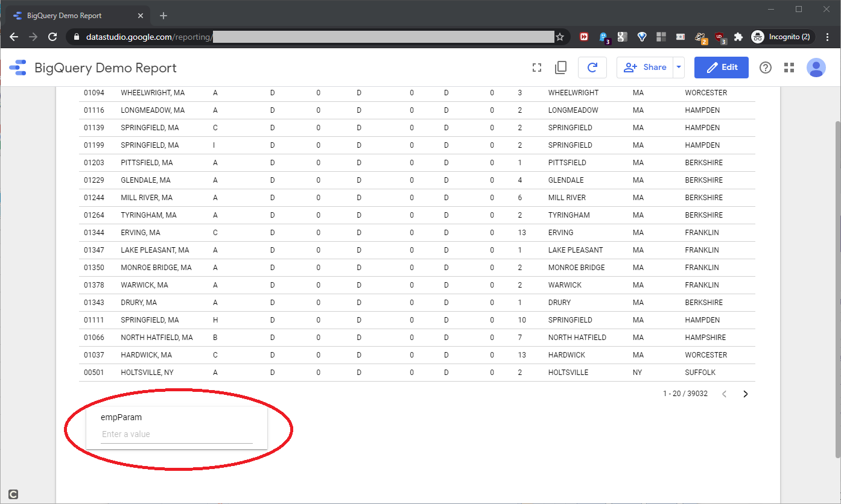Click the 01094 zip code cell
The width and height of the screenshot is (841, 504).
[x=94, y=93]
